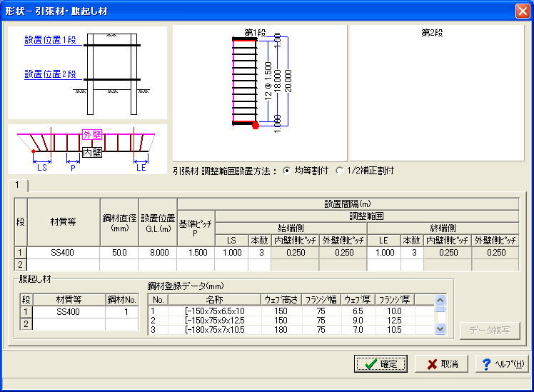534x392 pixels.
Task: Click フランジ厚 column header
Action: [x=395, y=300]
